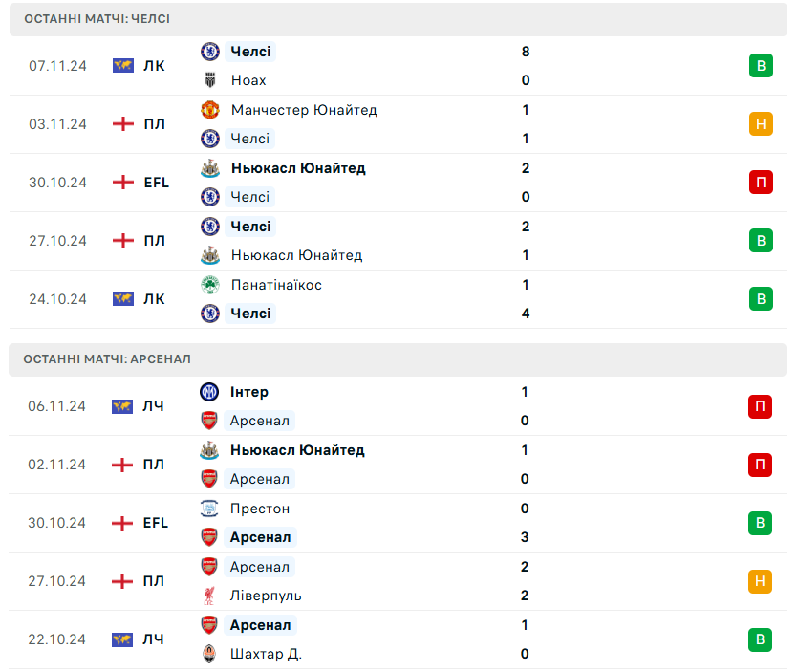Click the Preston club logo
This screenshot has height=672, width=798.
209,509
